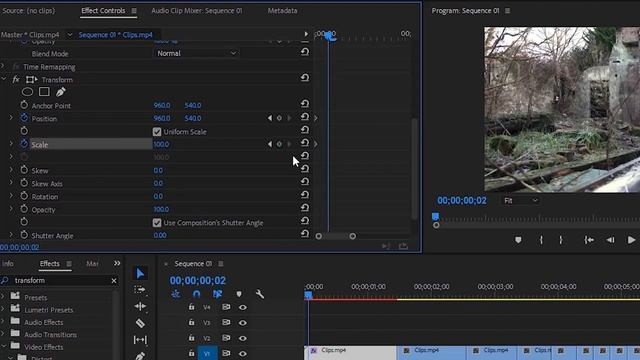Open Effect Controls panel menu
640x360 pixels.
pos(133,11)
